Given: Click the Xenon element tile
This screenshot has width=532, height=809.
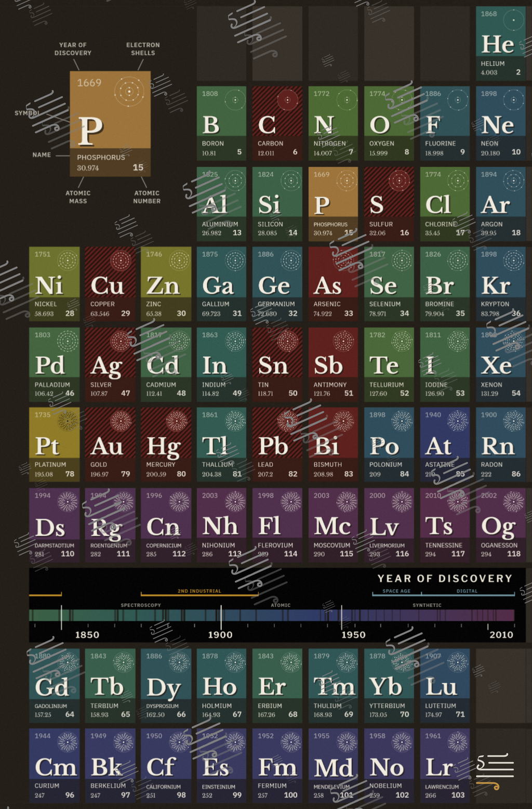Looking at the screenshot, I should pos(500,364).
